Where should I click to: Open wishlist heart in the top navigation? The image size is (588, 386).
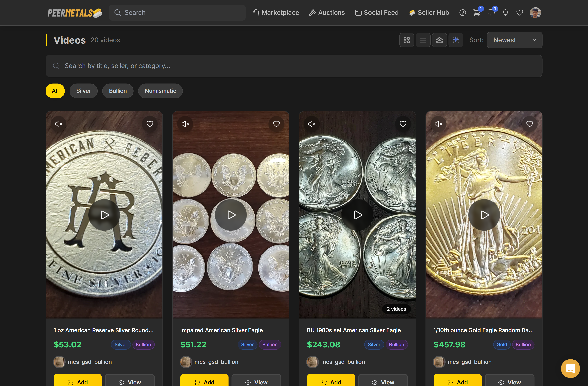tap(520, 13)
